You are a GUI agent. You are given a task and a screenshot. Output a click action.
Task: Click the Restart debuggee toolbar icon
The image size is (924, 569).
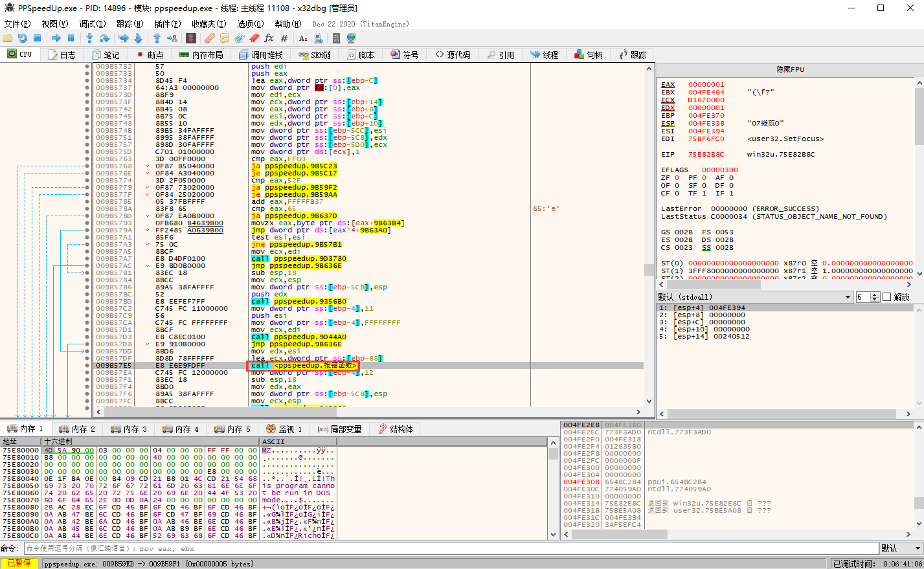pyautogui.click(x=23, y=38)
